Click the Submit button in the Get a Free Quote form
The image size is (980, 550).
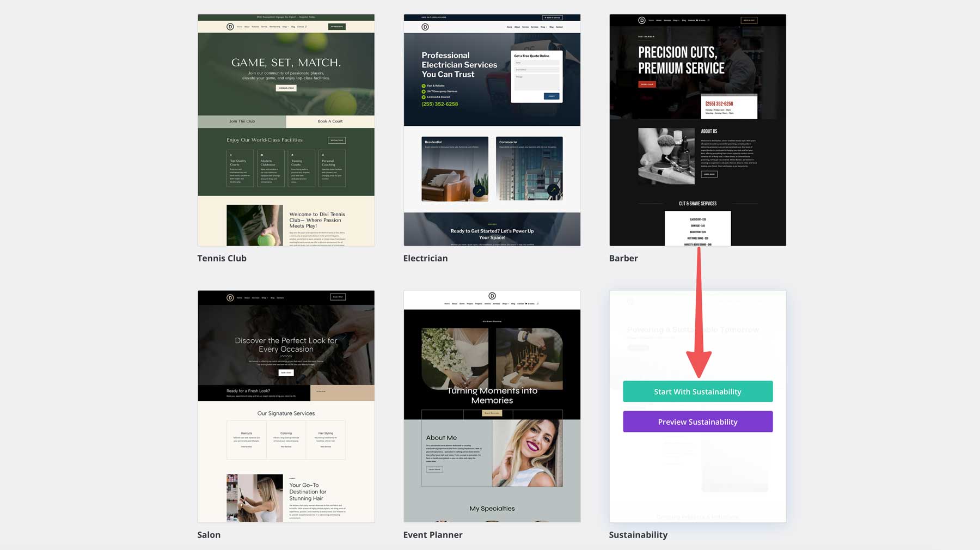tap(552, 95)
